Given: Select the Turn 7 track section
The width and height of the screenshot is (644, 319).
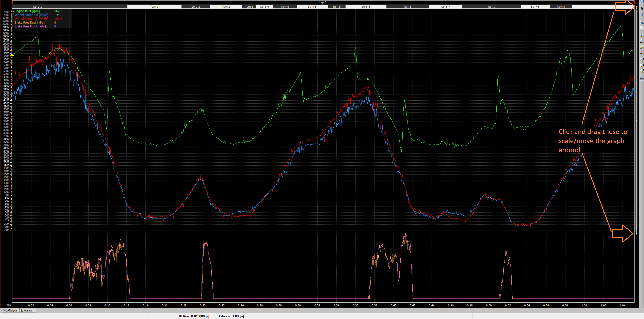Looking at the screenshot, I should (x=491, y=7).
